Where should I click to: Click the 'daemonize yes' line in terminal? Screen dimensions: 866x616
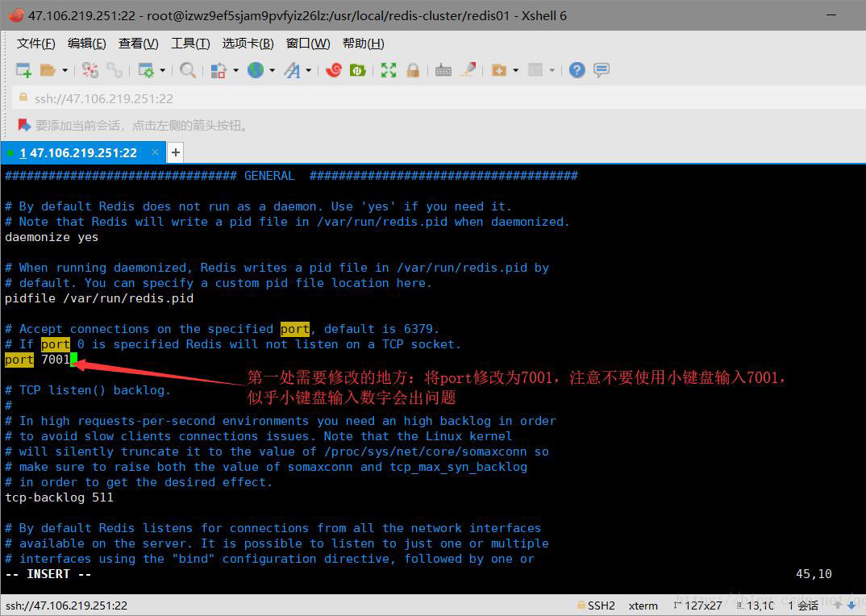click(x=52, y=237)
